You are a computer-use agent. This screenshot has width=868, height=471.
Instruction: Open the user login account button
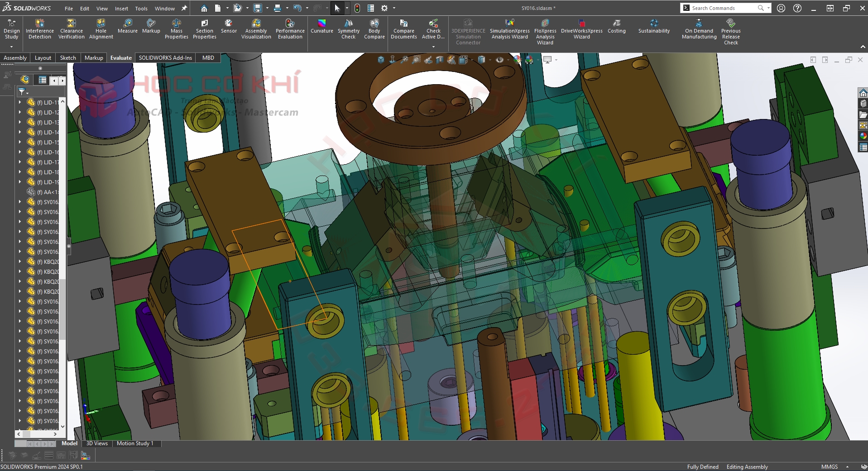click(x=781, y=8)
